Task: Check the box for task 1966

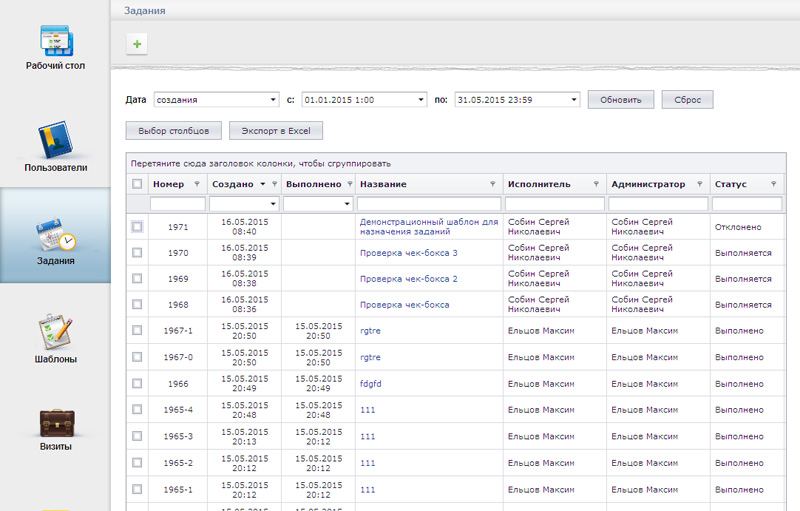Action: tap(137, 383)
